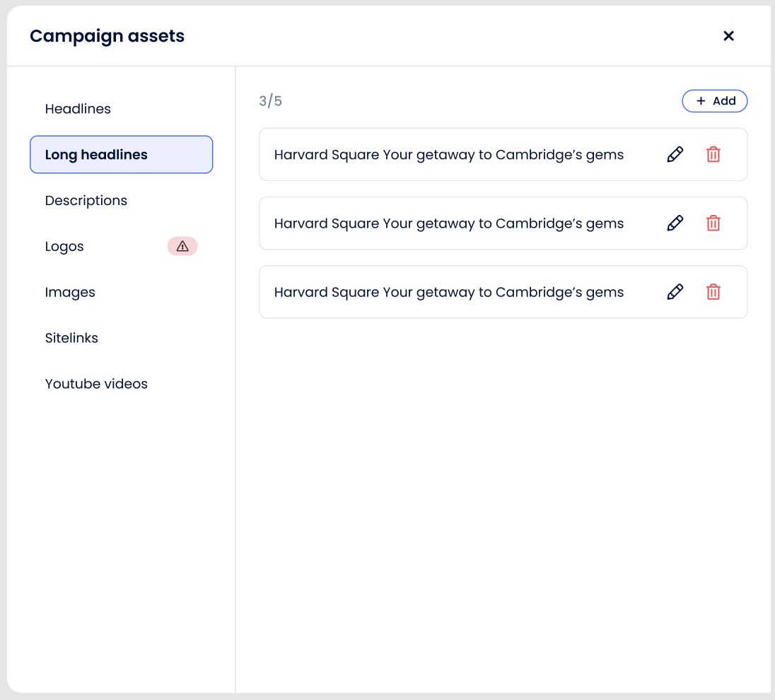Viewport: 775px width, 700px height.
Task: Close the Campaign assets dialog
Action: coord(728,36)
